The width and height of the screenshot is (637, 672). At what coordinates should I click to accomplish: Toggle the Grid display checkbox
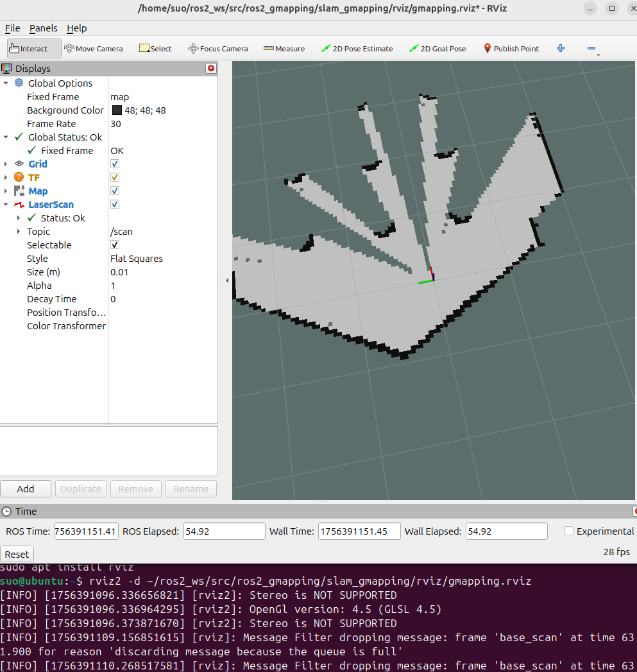115,164
